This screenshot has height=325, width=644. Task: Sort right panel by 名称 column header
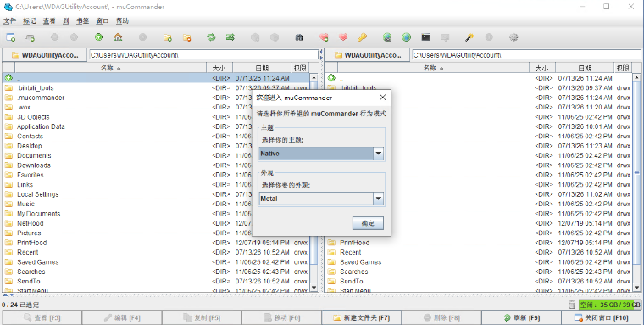[x=434, y=68]
